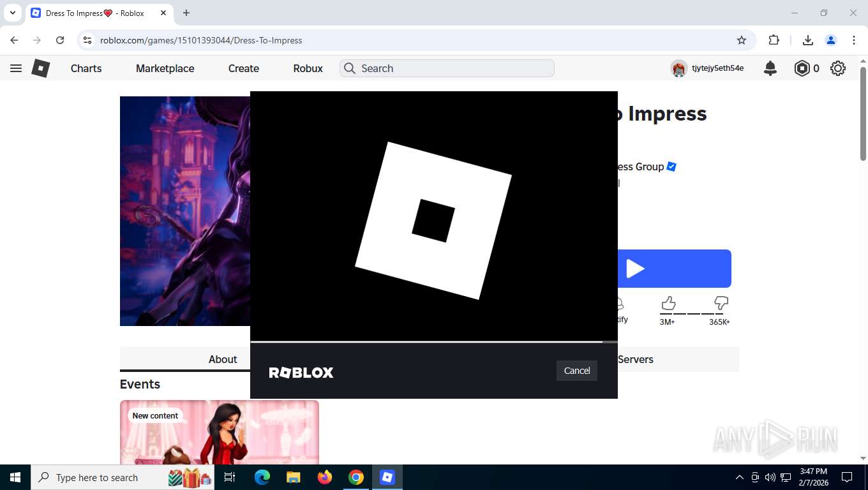Click the 365K+ dislikes count
The image size is (868, 490).
(x=719, y=322)
